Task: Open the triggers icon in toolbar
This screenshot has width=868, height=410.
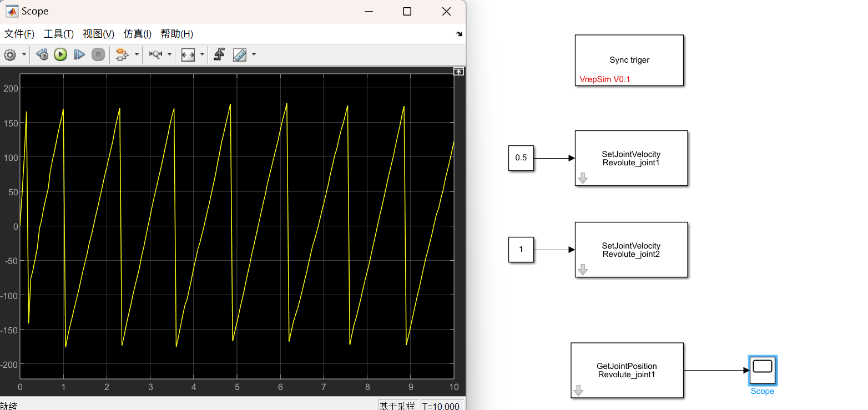Action: click(220, 54)
